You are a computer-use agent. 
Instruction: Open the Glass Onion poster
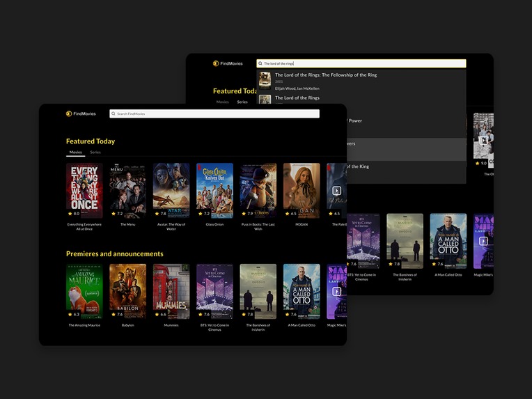point(214,191)
